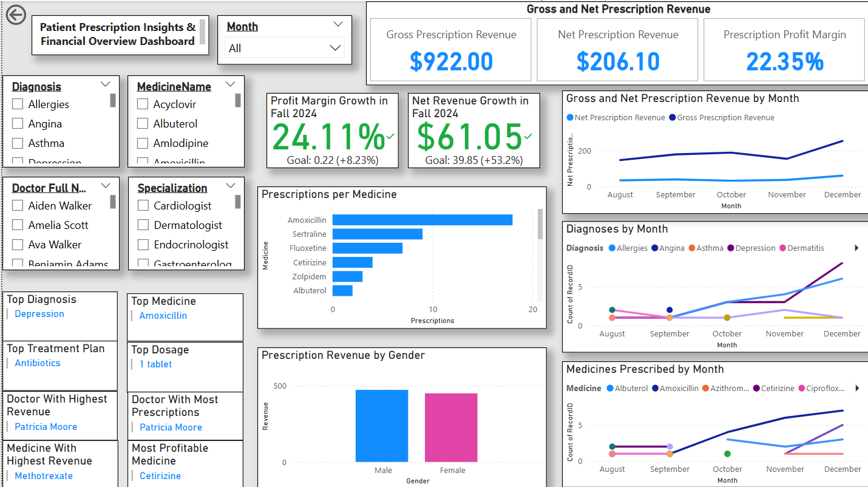The height and width of the screenshot is (487, 868).
Task: Check the Cardiologist specialization checkbox
Action: pyautogui.click(x=142, y=205)
